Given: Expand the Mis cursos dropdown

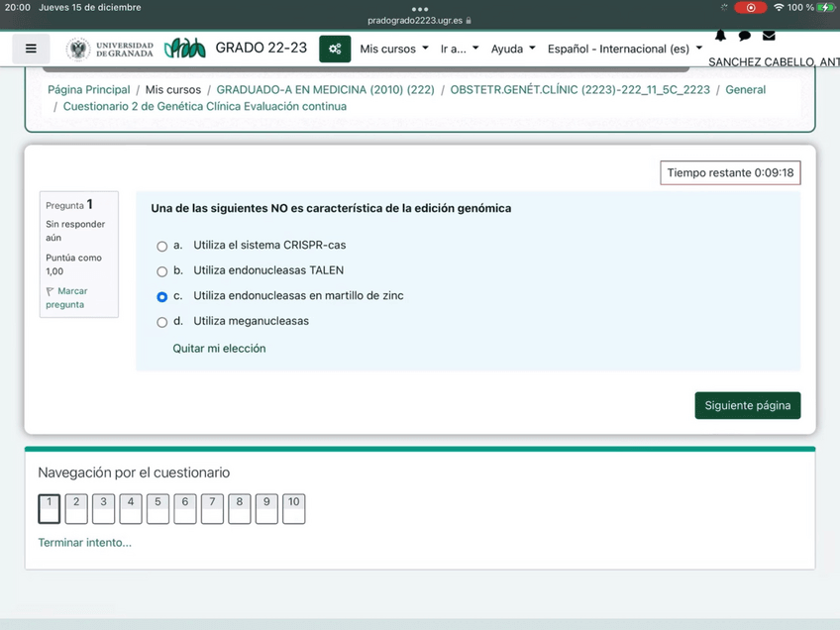Looking at the screenshot, I should pyautogui.click(x=394, y=49).
